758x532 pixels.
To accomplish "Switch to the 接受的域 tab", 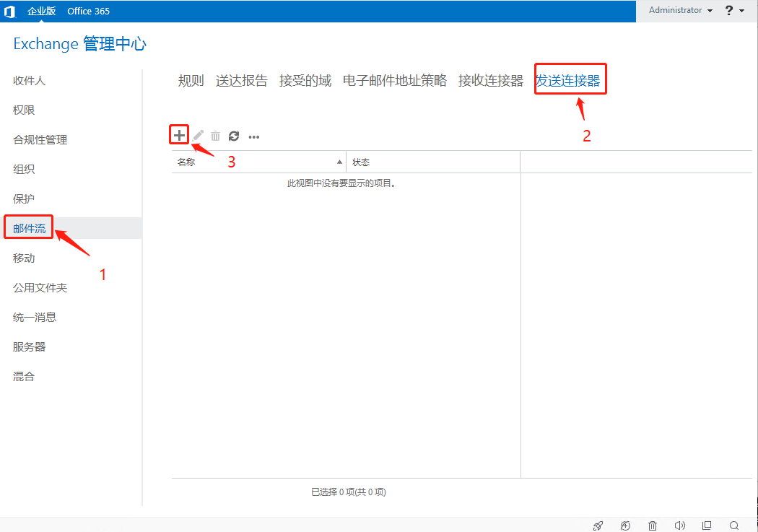I will (305, 81).
